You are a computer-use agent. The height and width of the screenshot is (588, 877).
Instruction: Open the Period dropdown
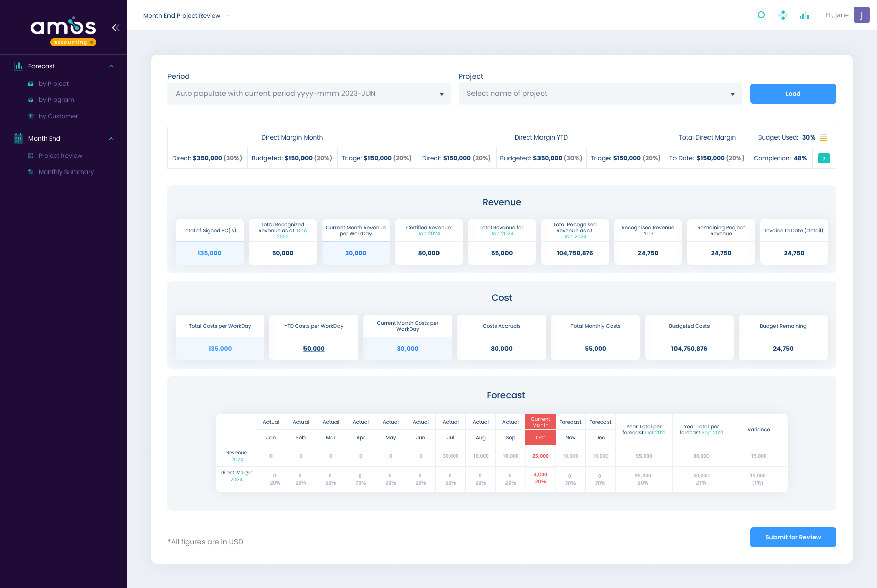[x=309, y=94]
